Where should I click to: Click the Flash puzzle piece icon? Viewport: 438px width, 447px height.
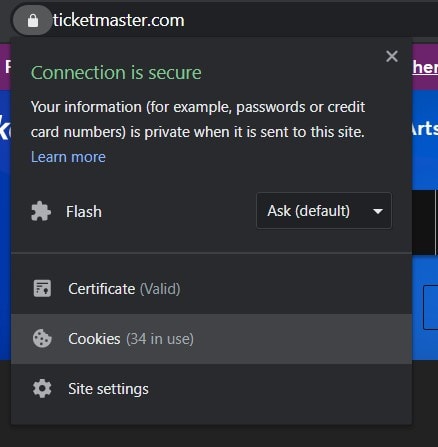point(41,211)
